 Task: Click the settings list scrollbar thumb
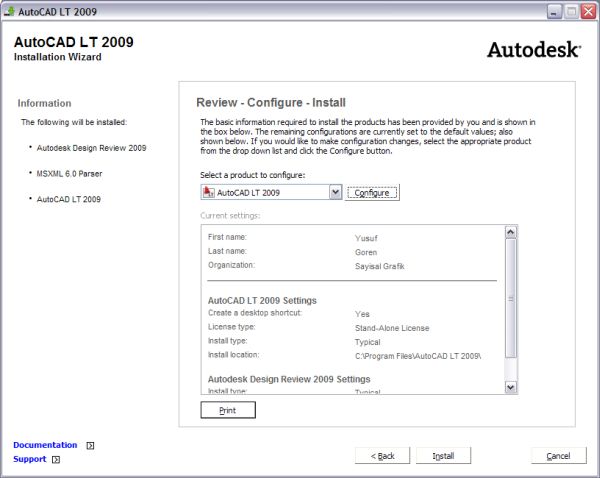(x=510, y=299)
